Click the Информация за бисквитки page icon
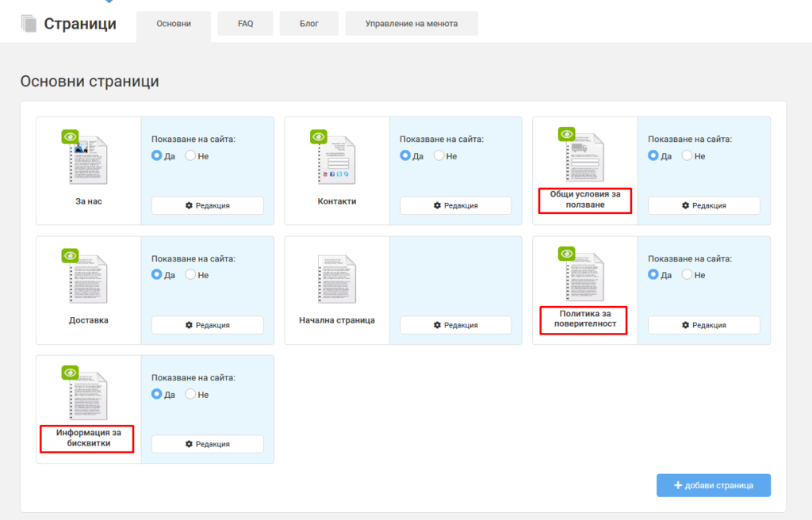Image resolution: width=812 pixels, height=520 pixels. (x=89, y=396)
